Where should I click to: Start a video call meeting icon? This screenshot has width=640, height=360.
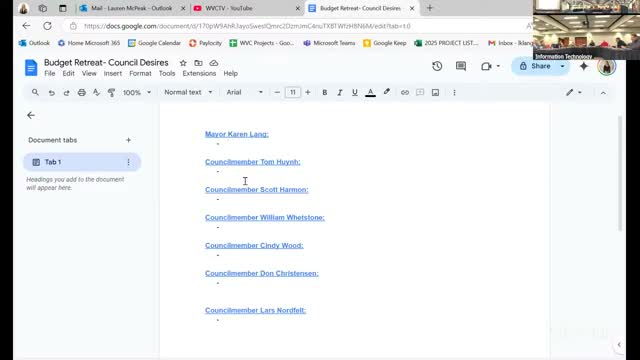click(486, 66)
